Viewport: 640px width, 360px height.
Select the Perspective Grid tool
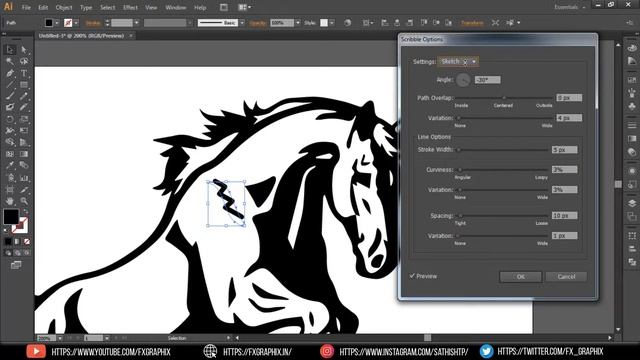[24, 142]
